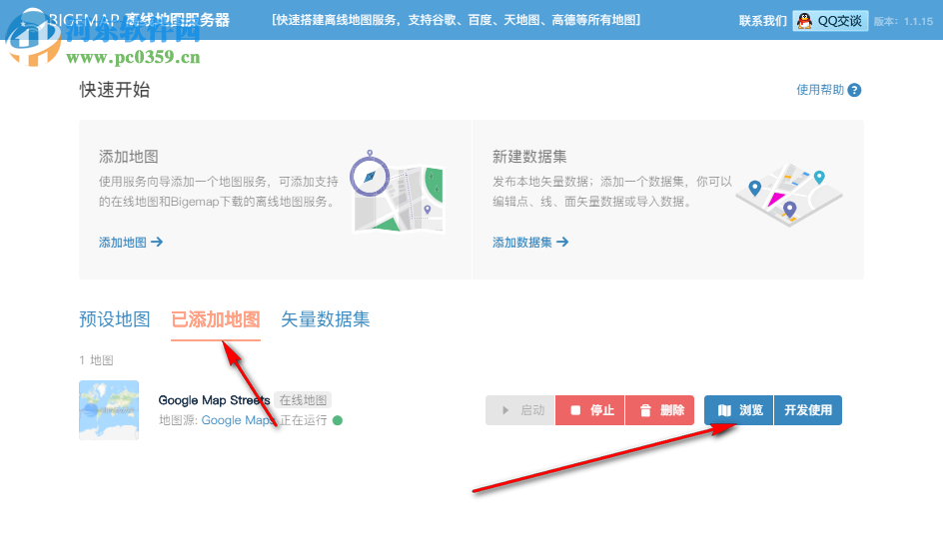Switch to the 矢量数据集 tab

click(326, 319)
